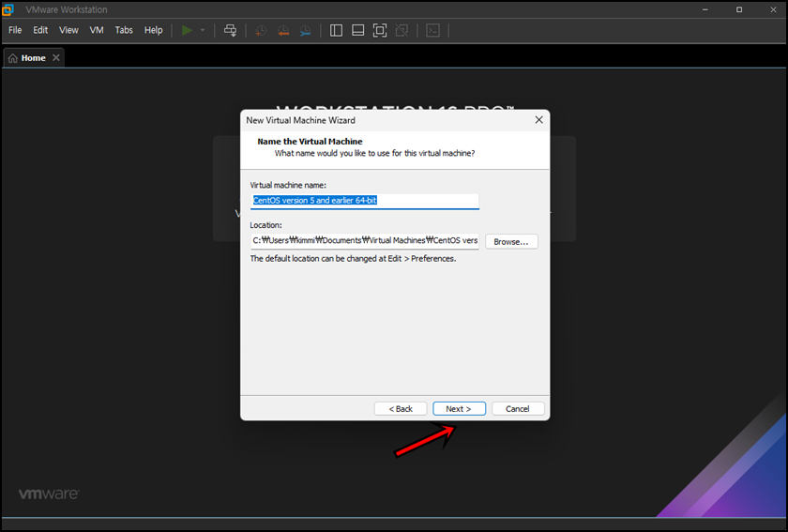Close the VMware Workstation window

pos(773,9)
